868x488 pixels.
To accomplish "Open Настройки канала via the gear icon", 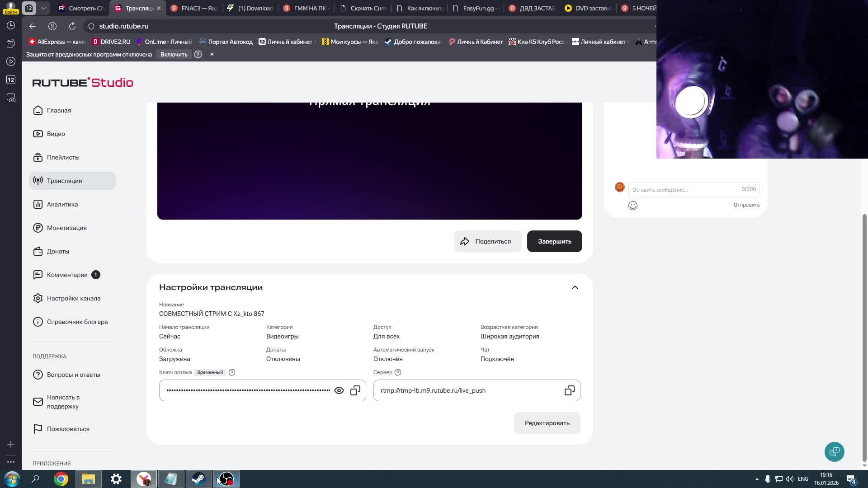I will coord(74,298).
